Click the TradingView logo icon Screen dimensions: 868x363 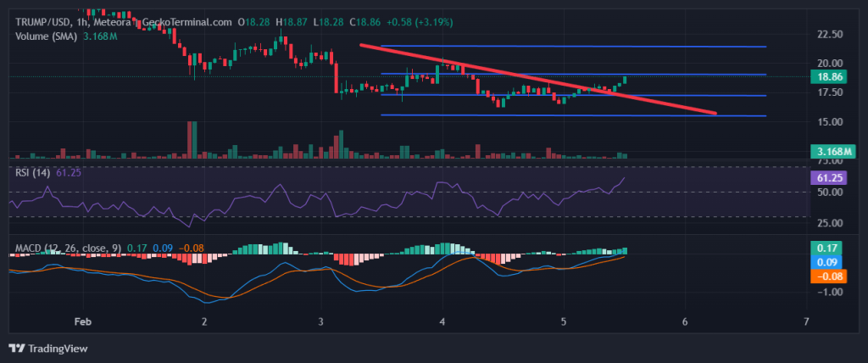coord(16,348)
